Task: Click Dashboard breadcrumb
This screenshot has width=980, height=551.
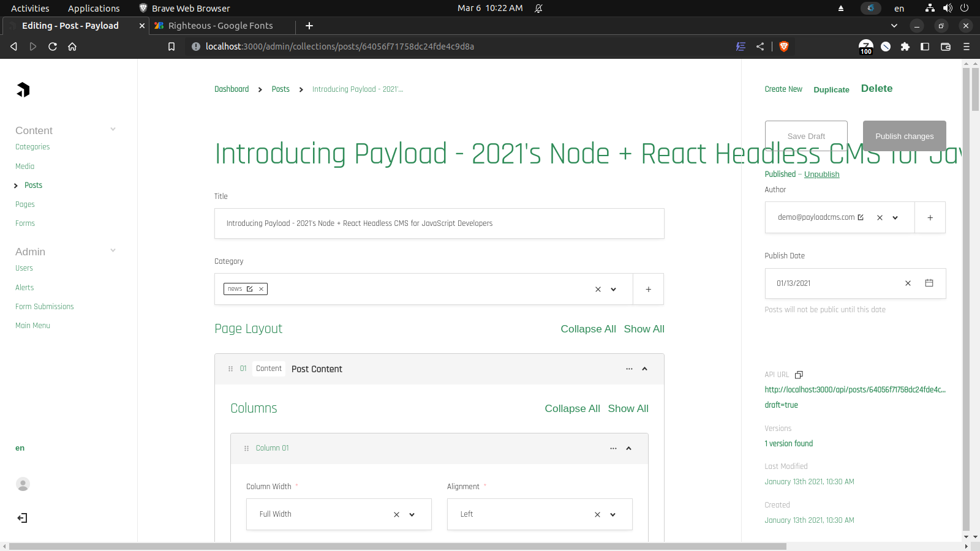Action: (232, 89)
